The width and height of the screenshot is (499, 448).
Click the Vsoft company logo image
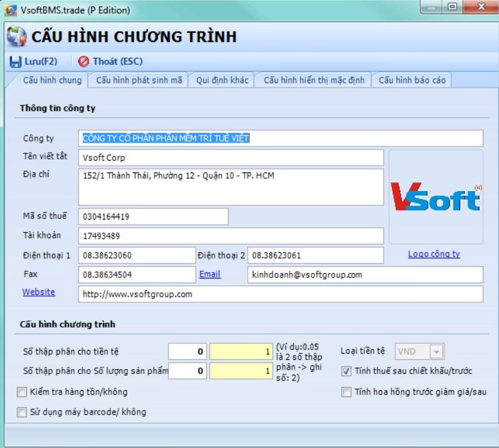pyautogui.click(x=436, y=197)
